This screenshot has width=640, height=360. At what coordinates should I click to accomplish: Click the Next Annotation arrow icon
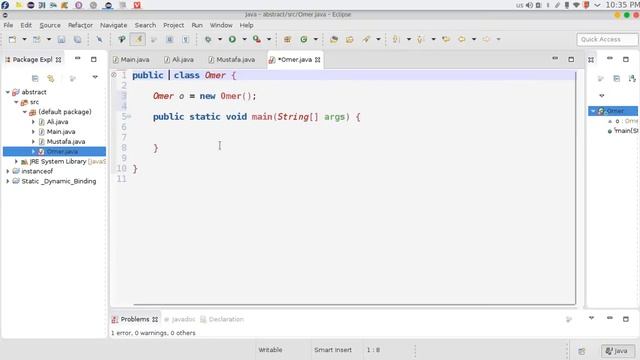click(396, 39)
